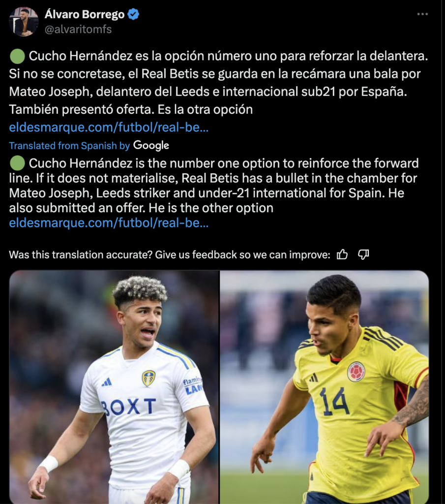
Task: Open the three-dot more options menu
Action: pos(422,14)
